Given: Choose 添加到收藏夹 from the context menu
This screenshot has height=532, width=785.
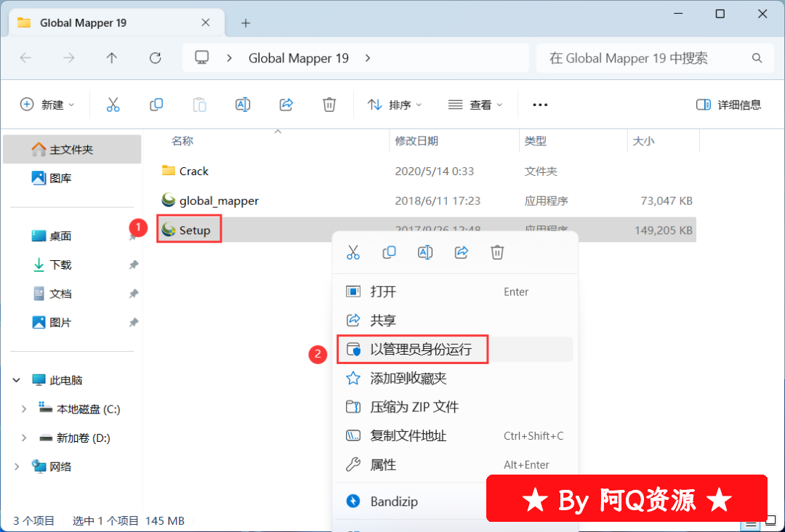Looking at the screenshot, I should 455,379.
